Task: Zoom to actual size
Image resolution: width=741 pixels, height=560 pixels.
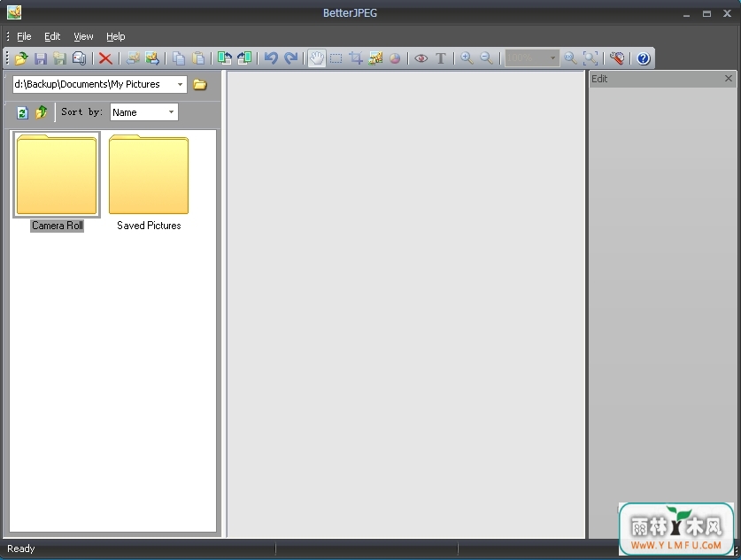Action: 570,58
